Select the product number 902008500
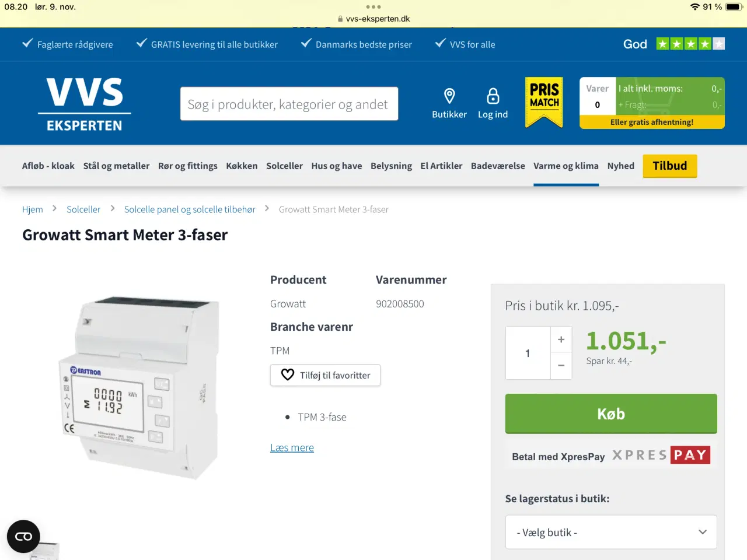The height and width of the screenshot is (560, 747). 400,304
